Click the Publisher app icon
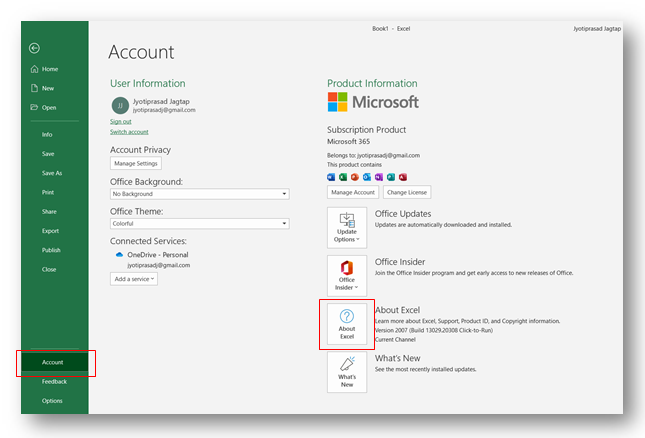Screen dimensions: 645x438 [391, 177]
